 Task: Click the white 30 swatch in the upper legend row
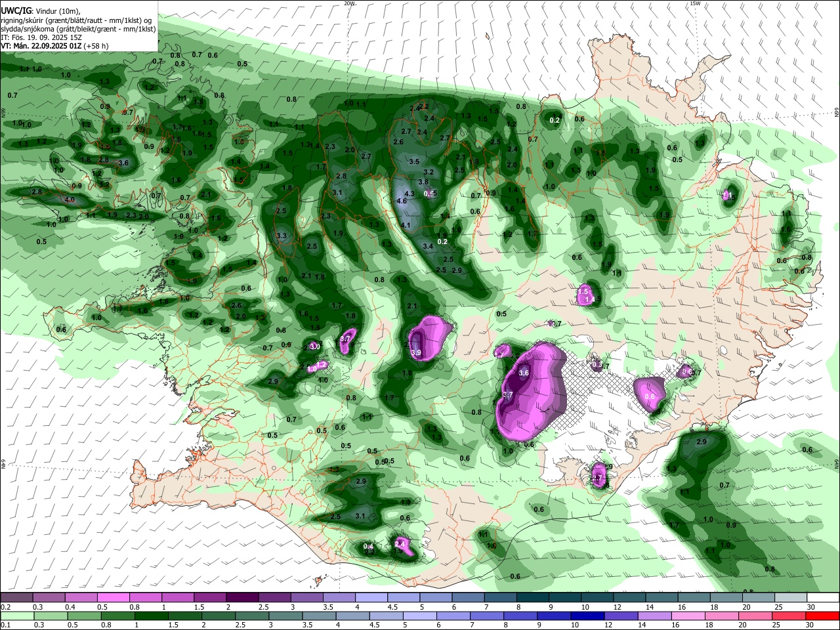tap(823, 598)
